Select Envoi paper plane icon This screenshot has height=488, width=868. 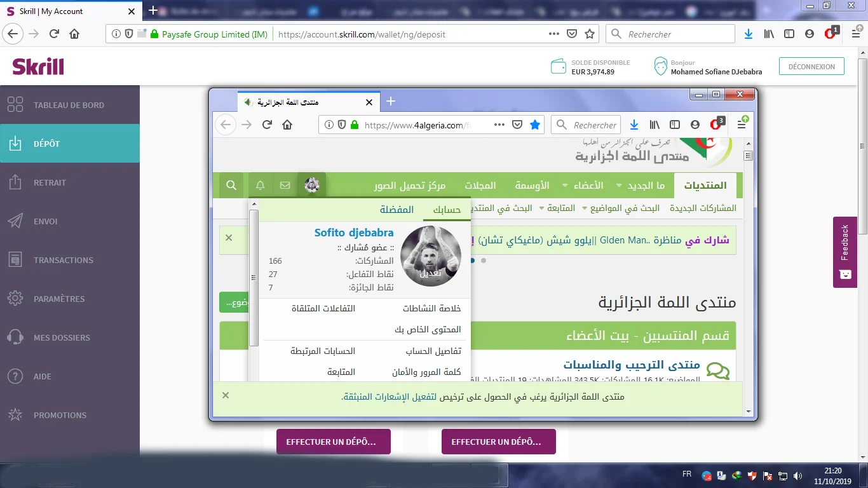(x=15, y=221)
